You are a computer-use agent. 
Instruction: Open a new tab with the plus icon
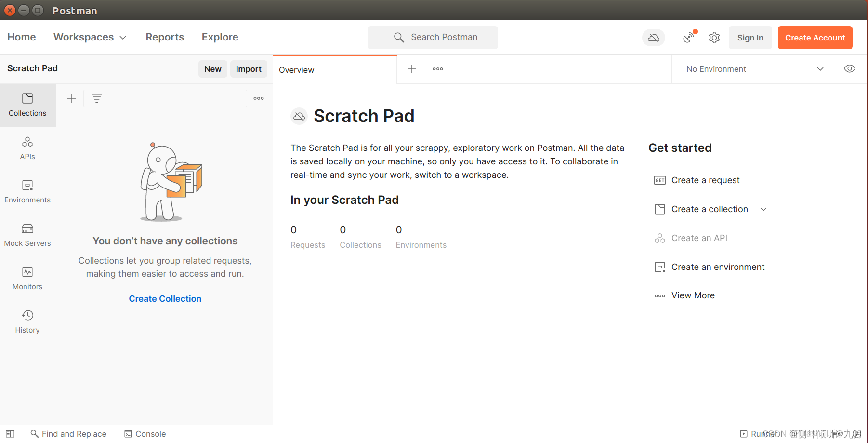(412, 69)
